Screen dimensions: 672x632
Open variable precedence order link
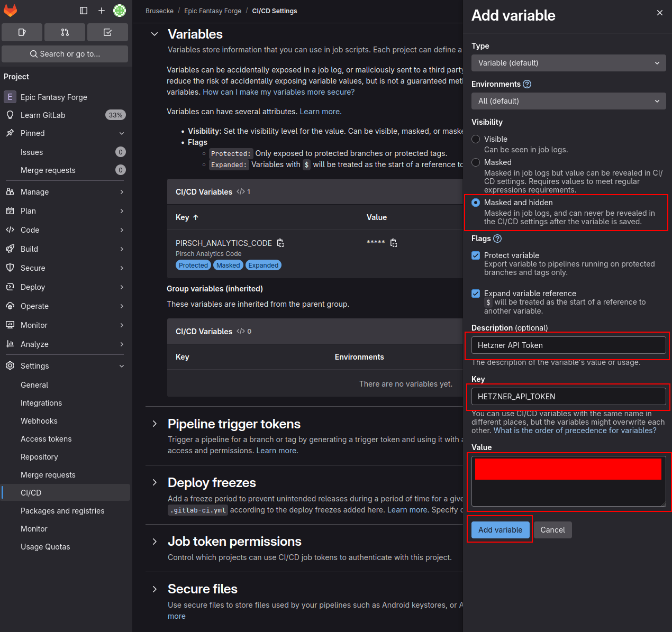pyautogui.click(x=575, y=431)
